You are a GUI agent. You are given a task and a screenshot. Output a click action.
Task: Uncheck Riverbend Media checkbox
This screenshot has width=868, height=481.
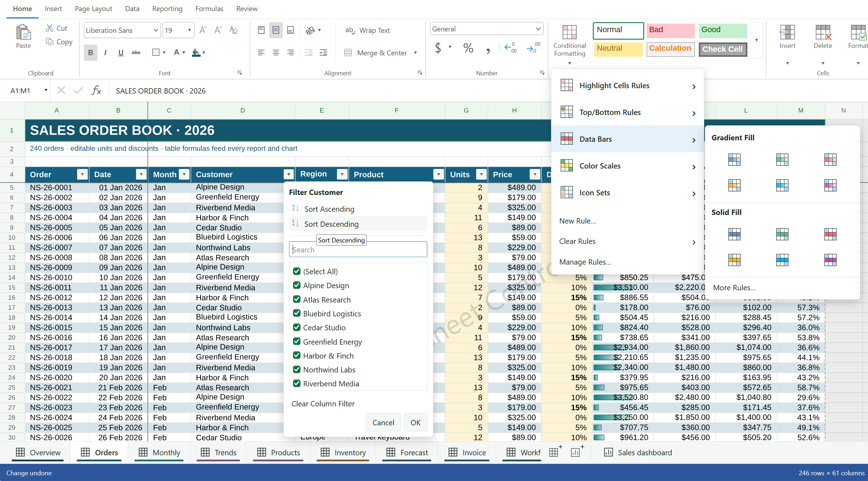(x=297, y=384)
